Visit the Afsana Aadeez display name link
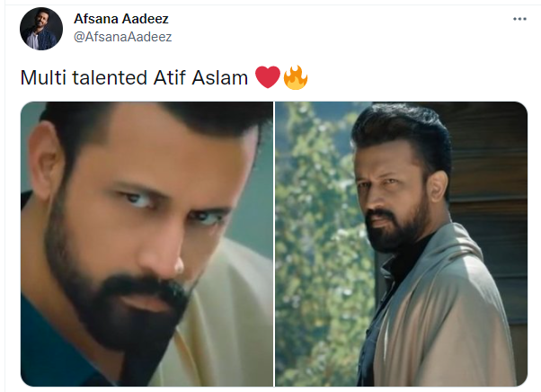Screen dimensions: 541x392 point(121,19)
